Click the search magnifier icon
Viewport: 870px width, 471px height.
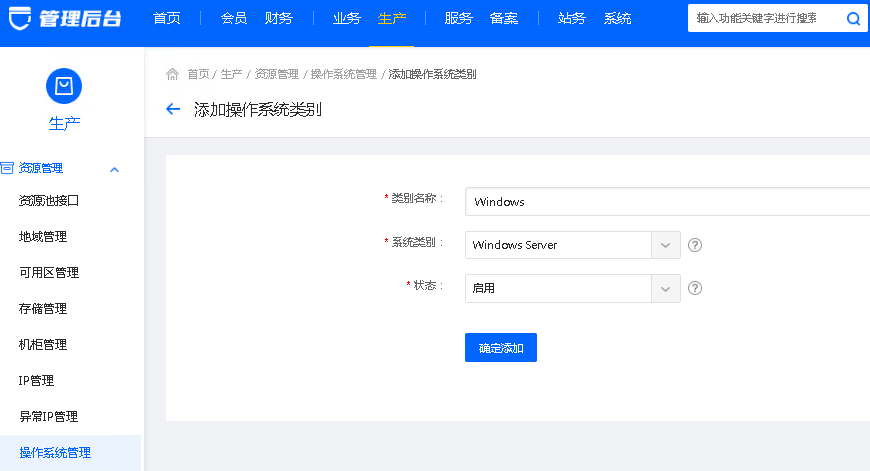pyautogui.click(x=852, y=18)
